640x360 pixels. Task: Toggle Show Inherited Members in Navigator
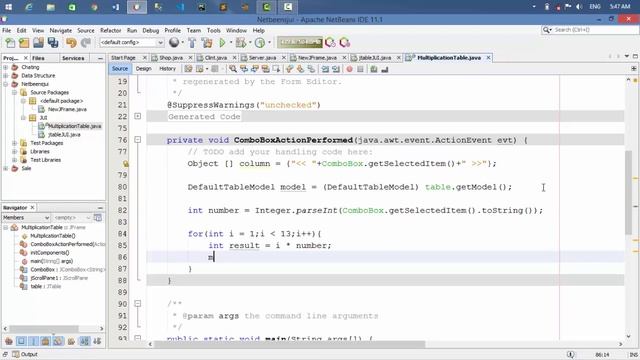[9, 341]
